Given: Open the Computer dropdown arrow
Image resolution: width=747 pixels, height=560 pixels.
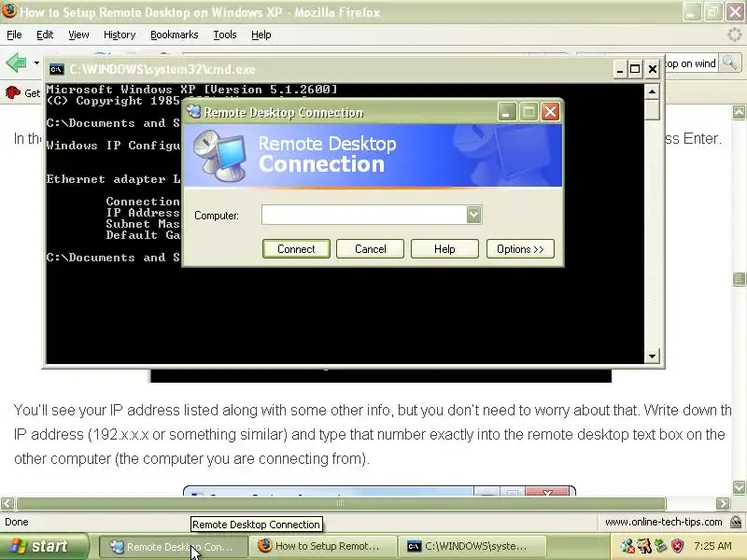Looking at the screenshot, I should (x=473, y=215).
